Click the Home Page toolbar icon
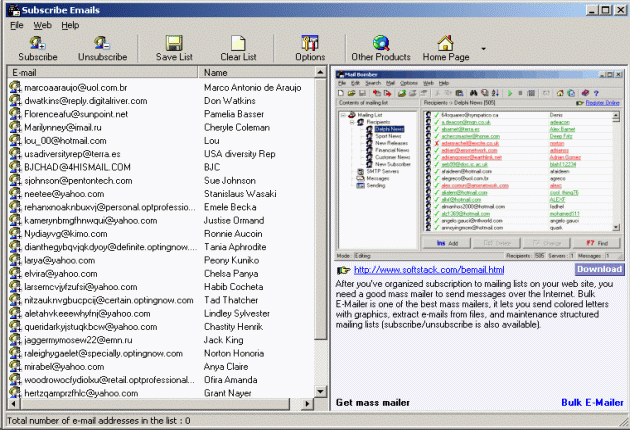Image resolution: width=630 pixels, height=430 pixels. (445, 42)
